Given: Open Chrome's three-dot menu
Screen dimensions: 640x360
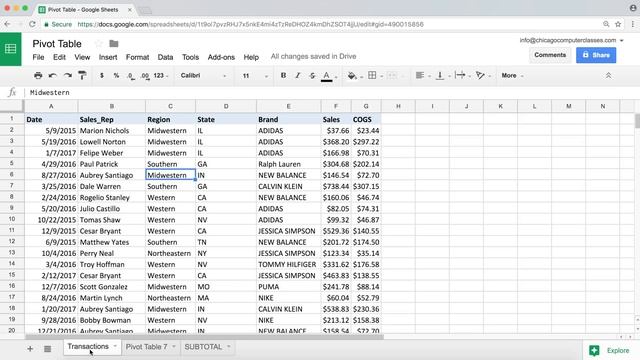Looking at the screenshot, I should [633, 24].
